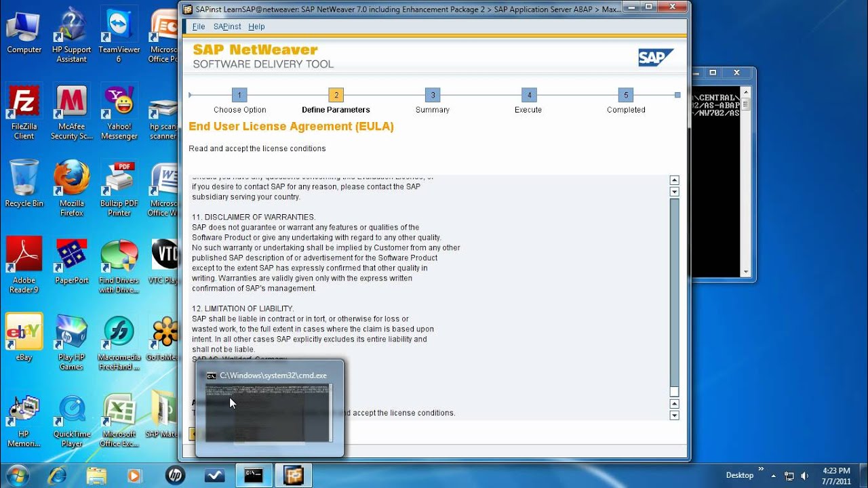Open HP Support Assistant shortcut
The width and height of the screenshot is (868, 488).
coord(71,35)
